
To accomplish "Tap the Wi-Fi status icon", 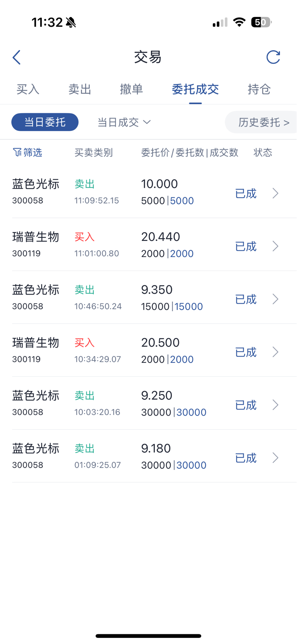I will [239, 22].
